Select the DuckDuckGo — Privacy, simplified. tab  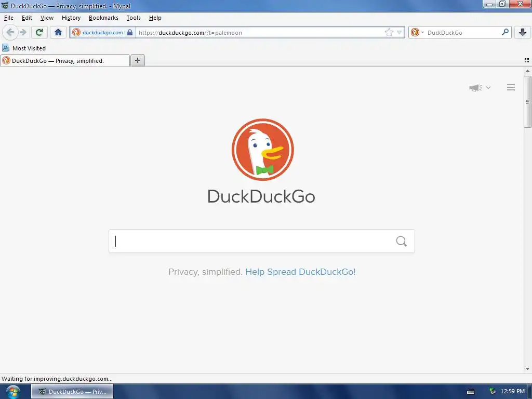(65, 60)
